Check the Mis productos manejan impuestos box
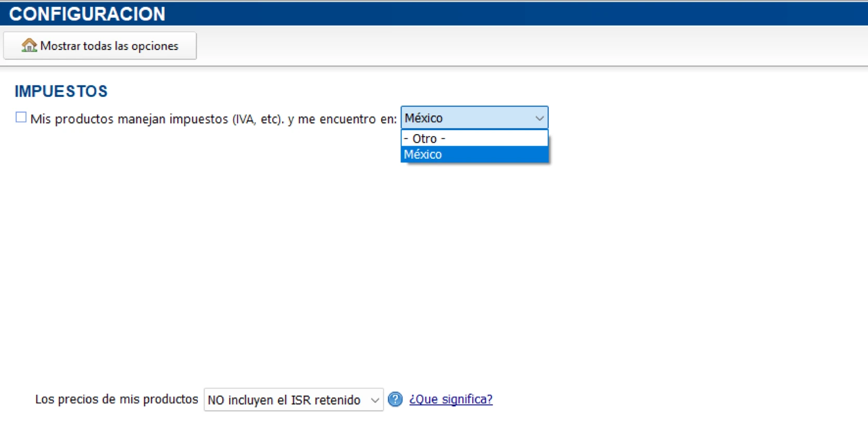 click(20, 117)
